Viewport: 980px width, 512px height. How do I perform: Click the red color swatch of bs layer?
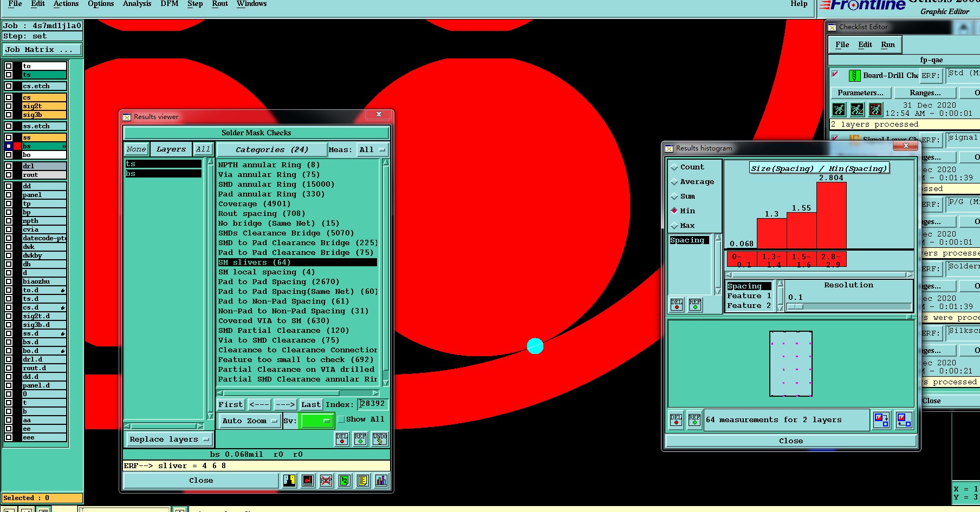click(x=17, y=146)
